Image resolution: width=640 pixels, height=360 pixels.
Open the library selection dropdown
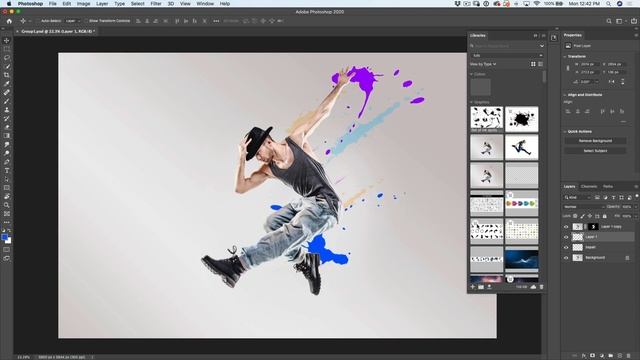507,56
